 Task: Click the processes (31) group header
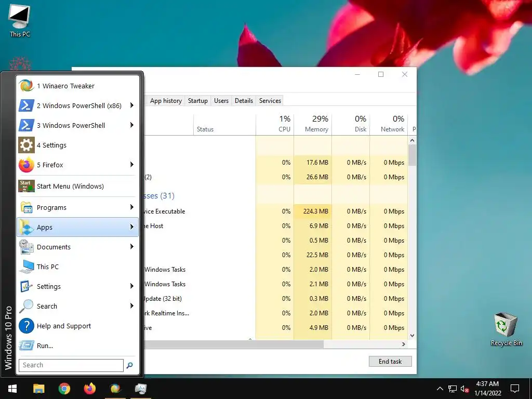(x=159, y=196)
